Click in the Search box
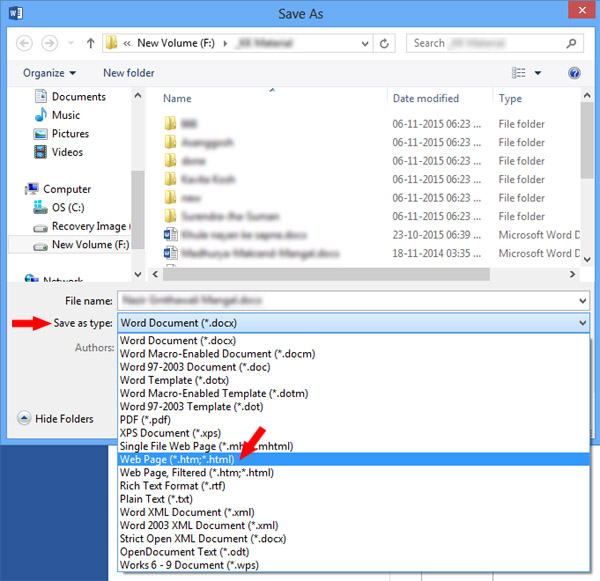Image resolution: width=600 pixels, height=581 pixels. (x=490, y=44)
